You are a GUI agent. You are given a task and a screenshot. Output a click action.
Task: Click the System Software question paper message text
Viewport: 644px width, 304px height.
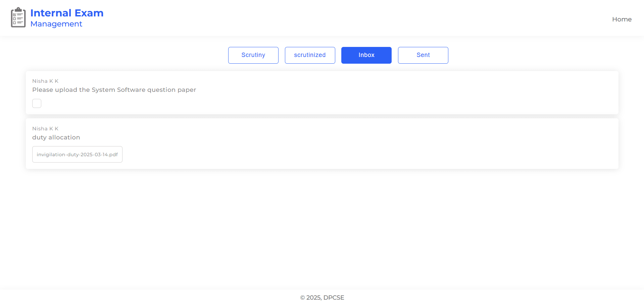[114, 90]
